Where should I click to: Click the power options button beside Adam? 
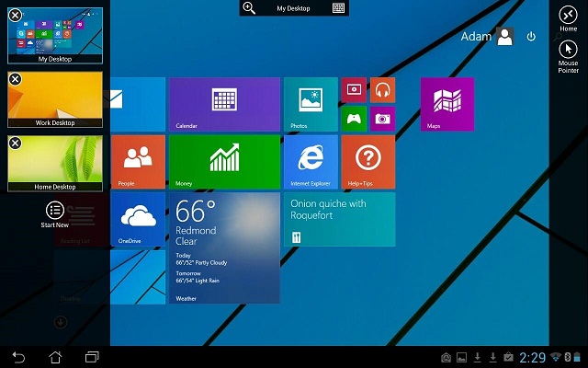point(531,37)
